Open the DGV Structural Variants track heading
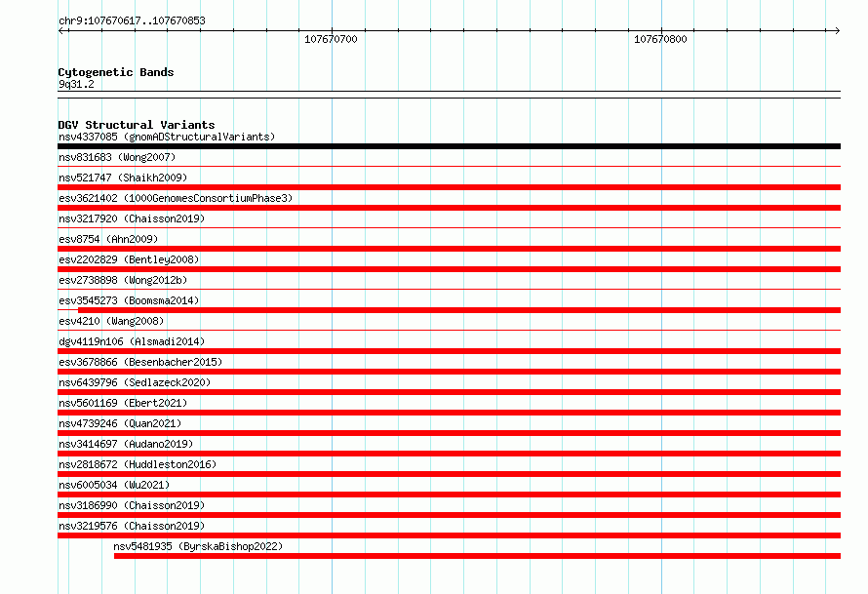 (x=137, y=125)
